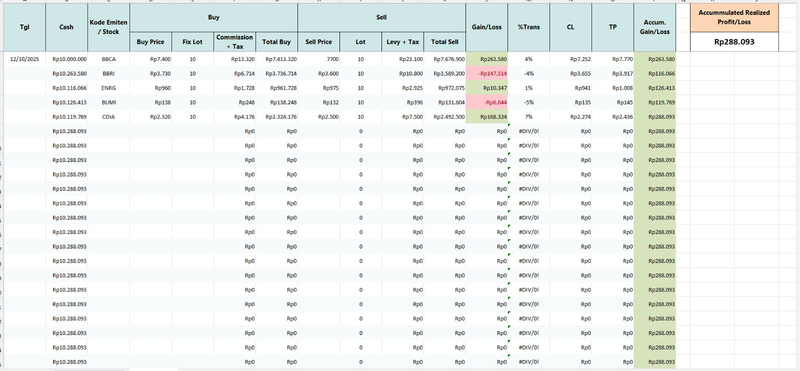Screen dimensions: 800x371
Task: Select total buy Rp3.736.714
Action: 277,73
